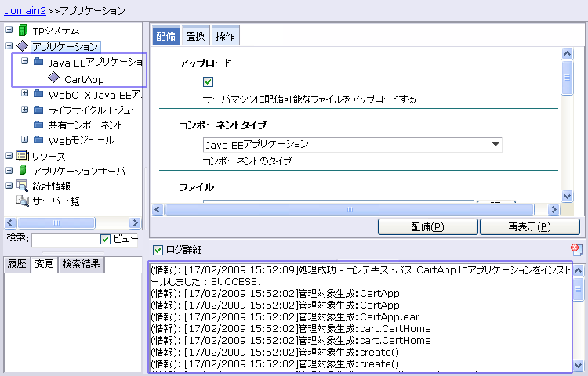Click the サーバ一覧 icon
This screenshot has height=376, width=588.
coord(22,201)
